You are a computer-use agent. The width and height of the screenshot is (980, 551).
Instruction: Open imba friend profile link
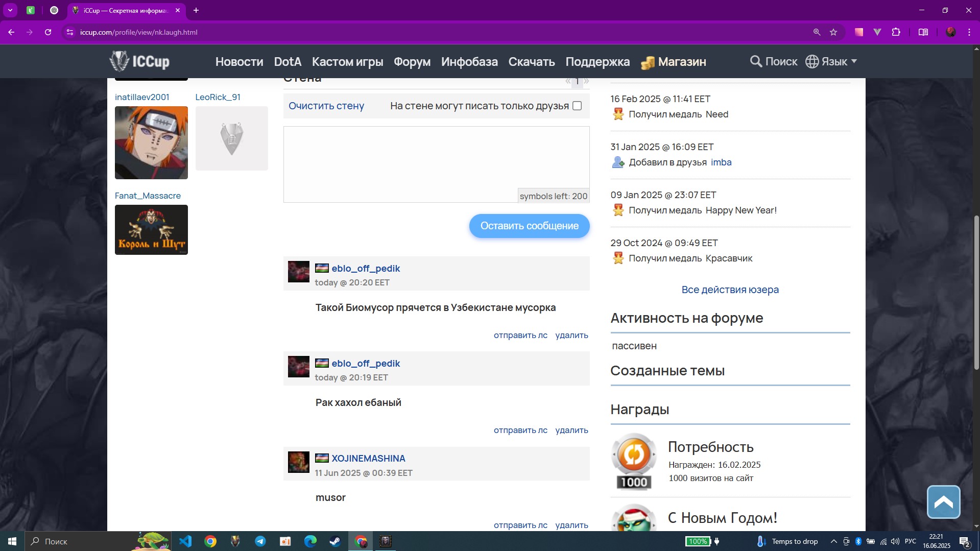721,162
